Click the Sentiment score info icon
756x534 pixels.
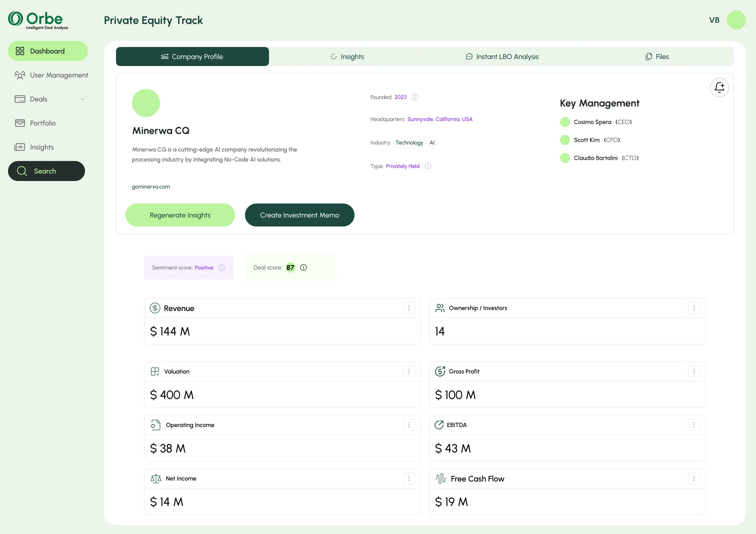[x=222, y=267]
